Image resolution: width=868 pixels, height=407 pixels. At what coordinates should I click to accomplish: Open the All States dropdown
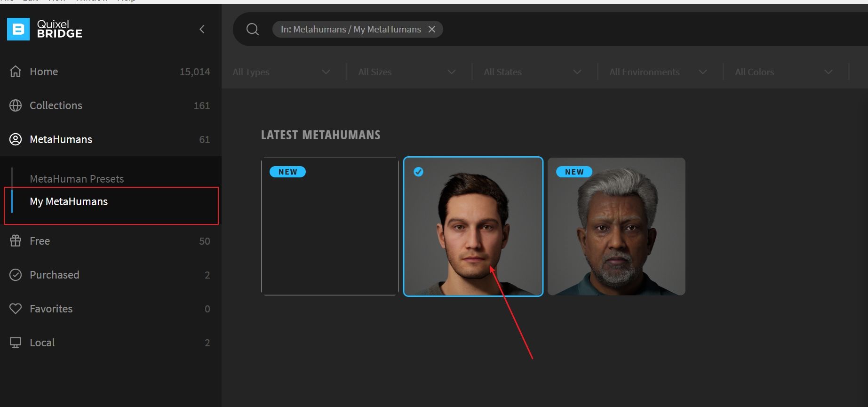pos(533,72)
